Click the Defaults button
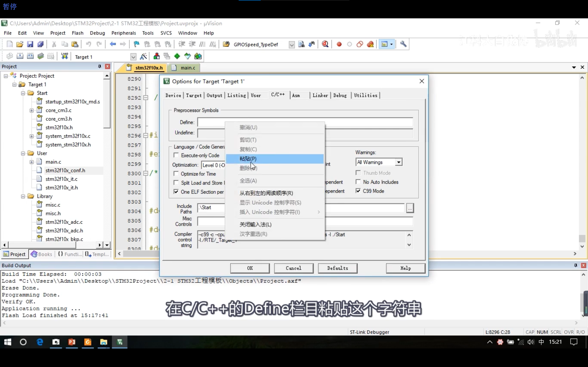The width and height of the screenshot is (588, 367). coord(337,268)
